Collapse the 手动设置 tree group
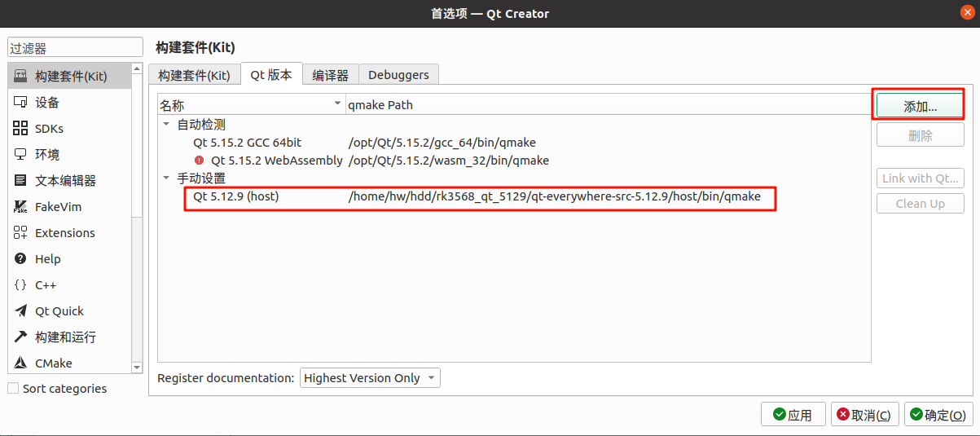 click(x=166, y=178)
